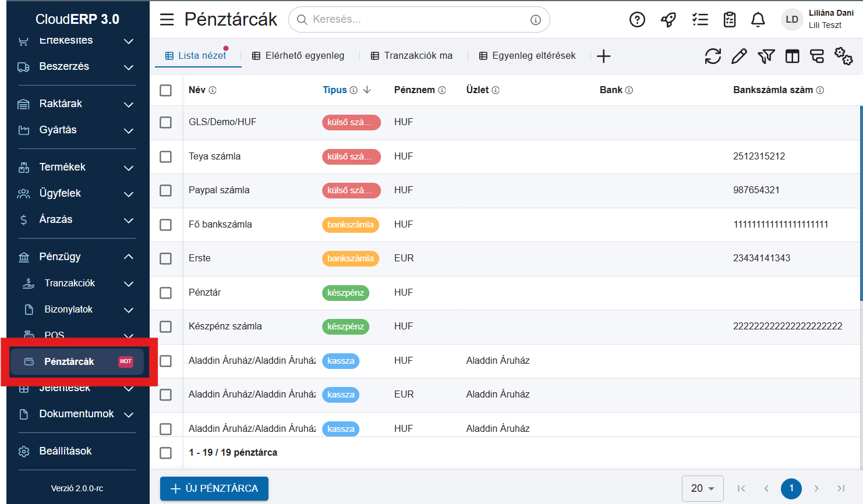The width and height of the screenshot is (863, 504).
Task: Click the pencil edit icon
Action: click(x=739, y=56)
